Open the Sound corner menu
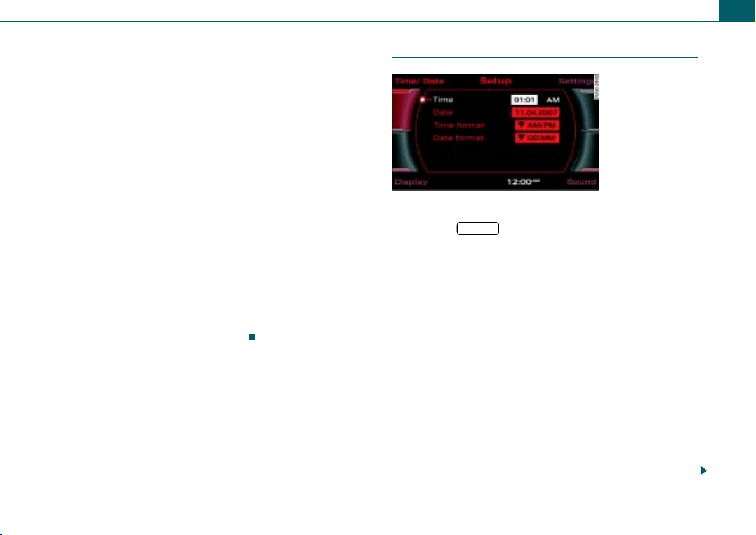The height and width of the screenshot is (535, 756). pyautogui.click(x=581, y=182)
